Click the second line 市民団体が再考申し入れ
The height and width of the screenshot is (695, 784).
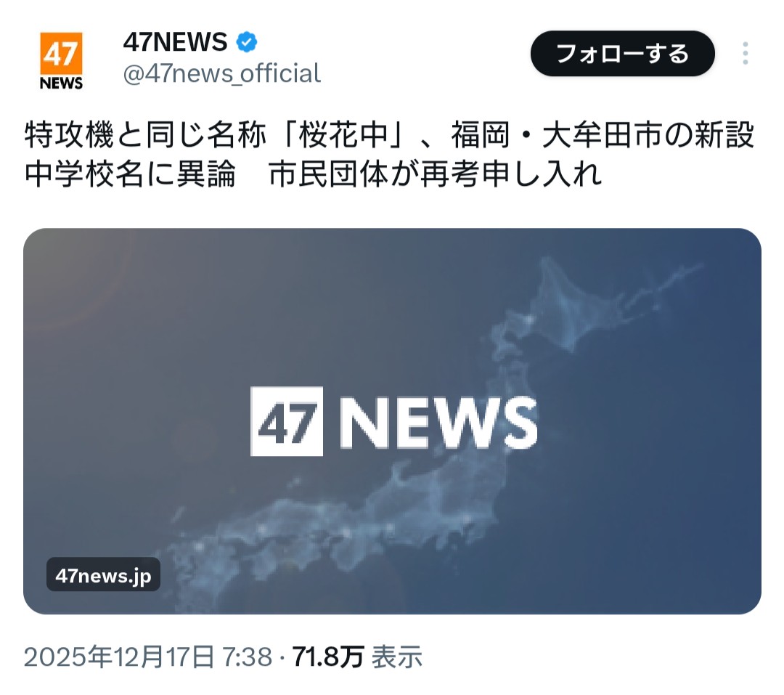435,174
